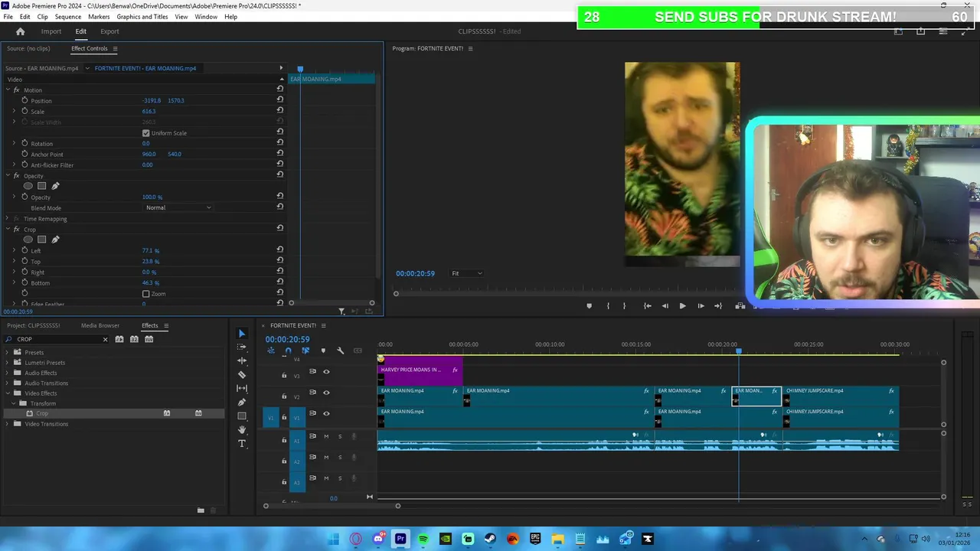Select the Hand tool
Image resolution: width=980 pixels, height=551 pixels.
[242, 429]
